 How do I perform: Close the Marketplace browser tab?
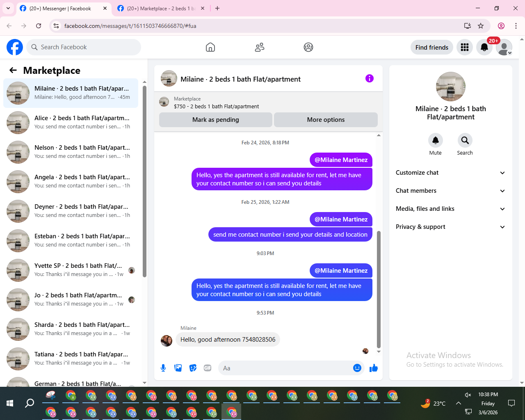(203, 8)
